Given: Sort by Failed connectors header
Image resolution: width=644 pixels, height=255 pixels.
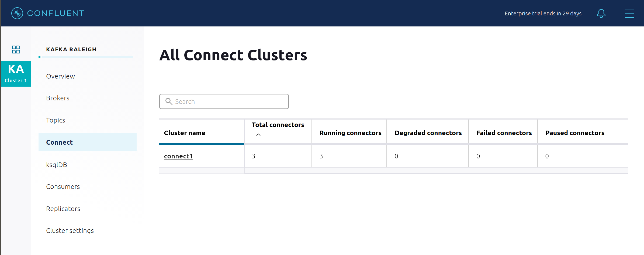Looking at the screenshot, I should click(504, 133).
